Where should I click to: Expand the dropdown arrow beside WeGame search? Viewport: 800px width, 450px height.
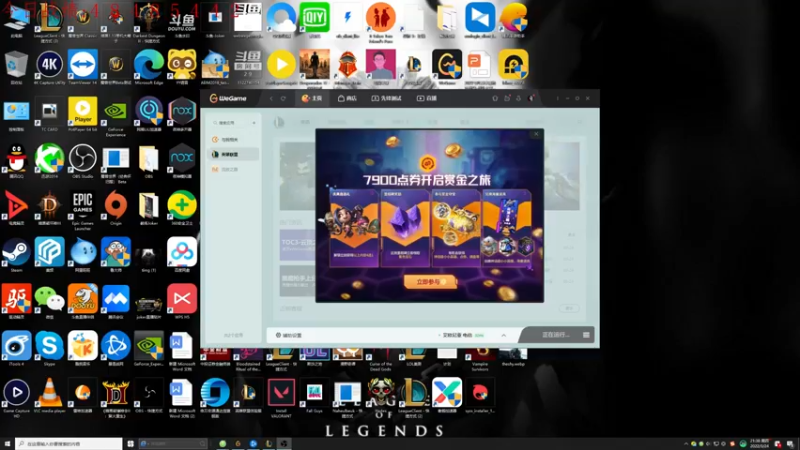254,123
